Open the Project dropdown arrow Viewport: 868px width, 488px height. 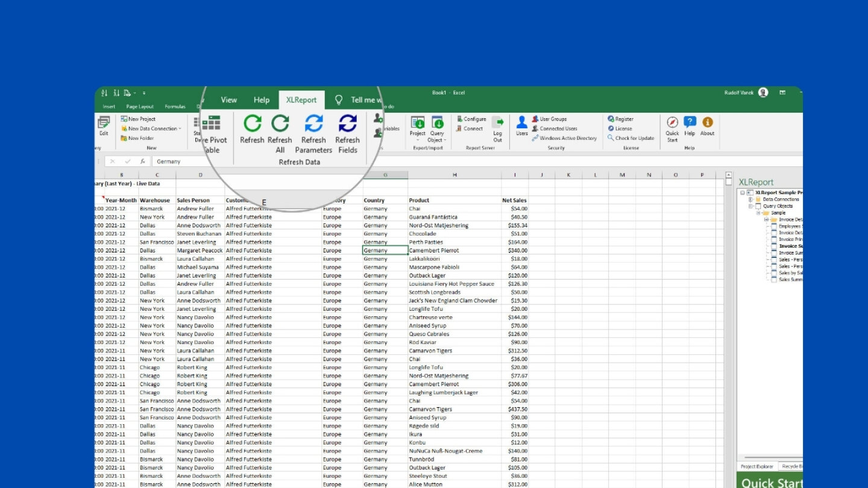417,140
